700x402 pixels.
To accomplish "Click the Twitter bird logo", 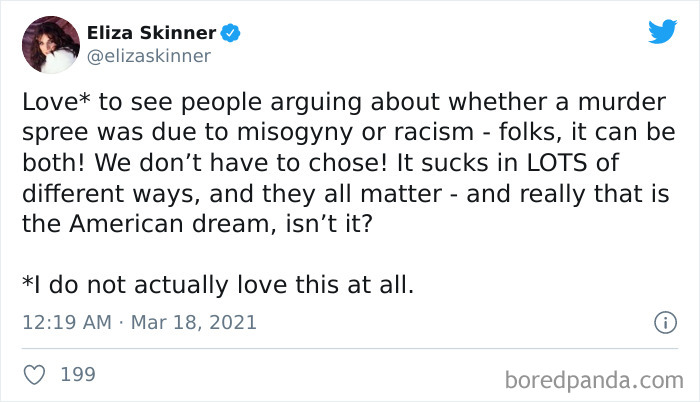I will (662, 31).
